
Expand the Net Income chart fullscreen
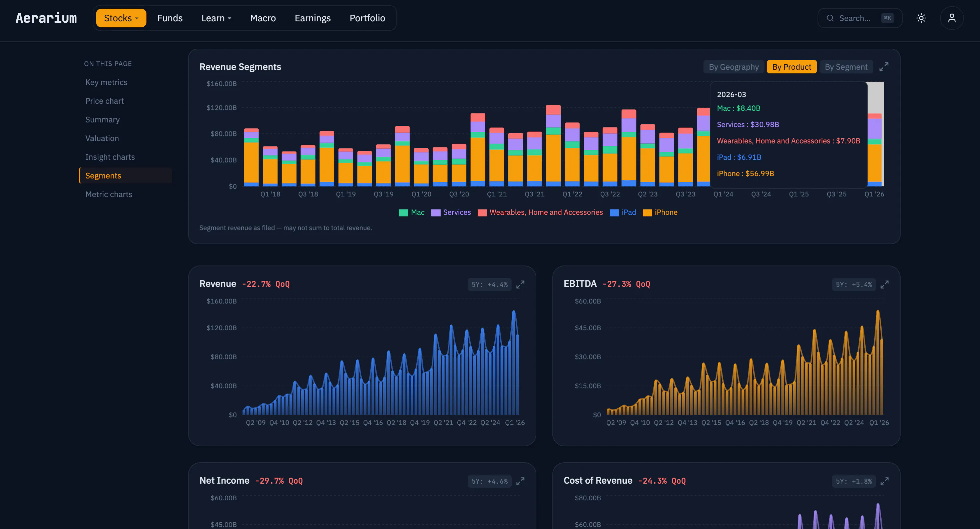tap(520, 481)
